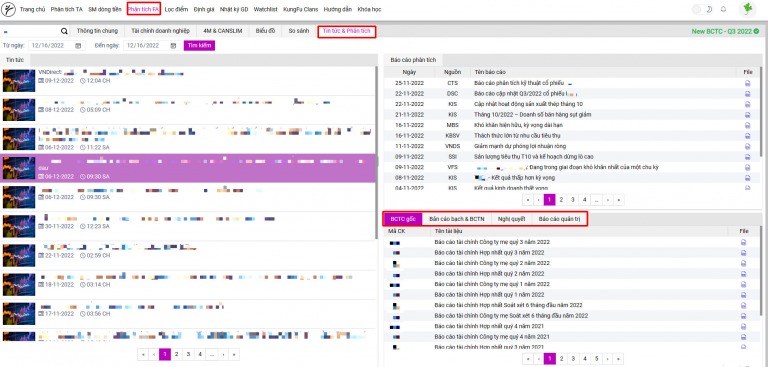768x367 pixels.
Task: Open SM dòng tiền section
Action: point(105,9)
